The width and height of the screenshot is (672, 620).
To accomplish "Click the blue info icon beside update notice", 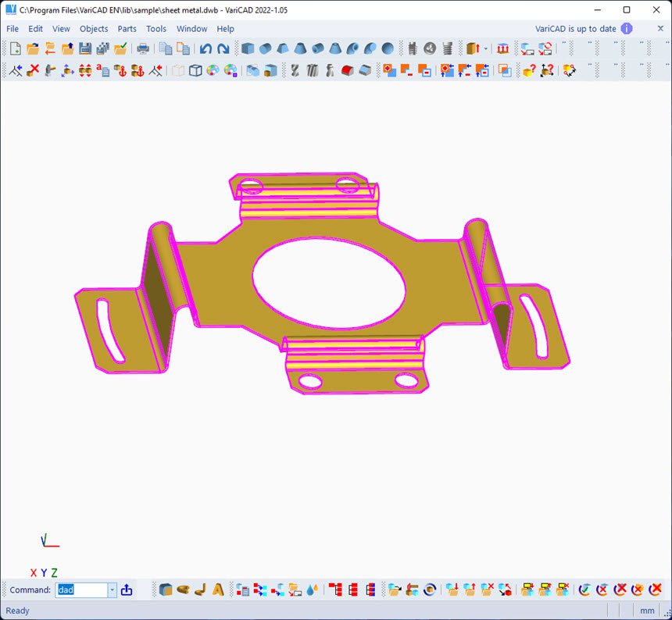I will (x=627, y=29).
